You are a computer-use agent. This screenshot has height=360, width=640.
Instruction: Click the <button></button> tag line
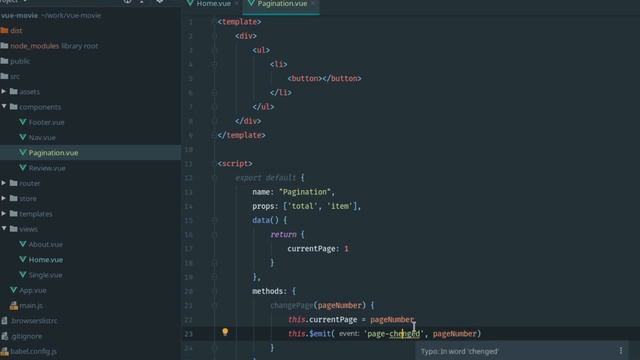(x=324, y=78)
